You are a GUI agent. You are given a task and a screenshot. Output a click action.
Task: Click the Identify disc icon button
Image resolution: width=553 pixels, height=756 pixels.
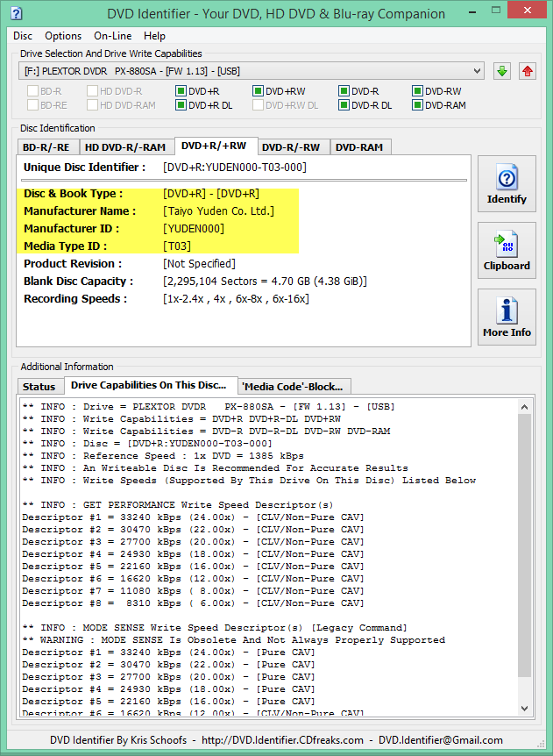pos(507,183)
